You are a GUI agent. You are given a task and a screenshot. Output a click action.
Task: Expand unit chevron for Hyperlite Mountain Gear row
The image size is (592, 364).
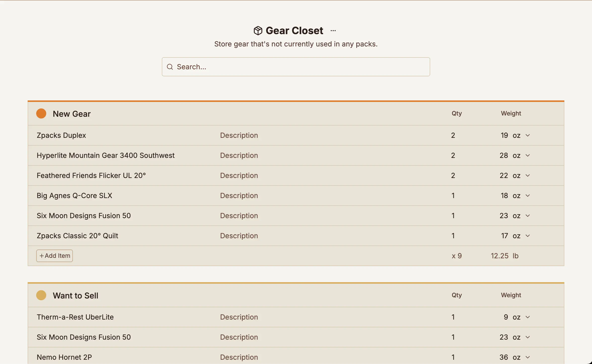[x=528, y=155]
